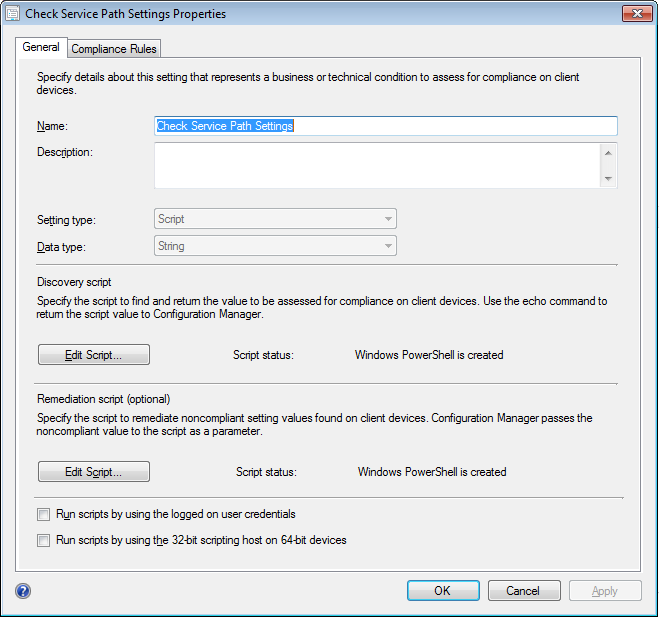659x617 pixels.
Task: Enable run scripts with logged on user credentials
Action: point(43,514)
